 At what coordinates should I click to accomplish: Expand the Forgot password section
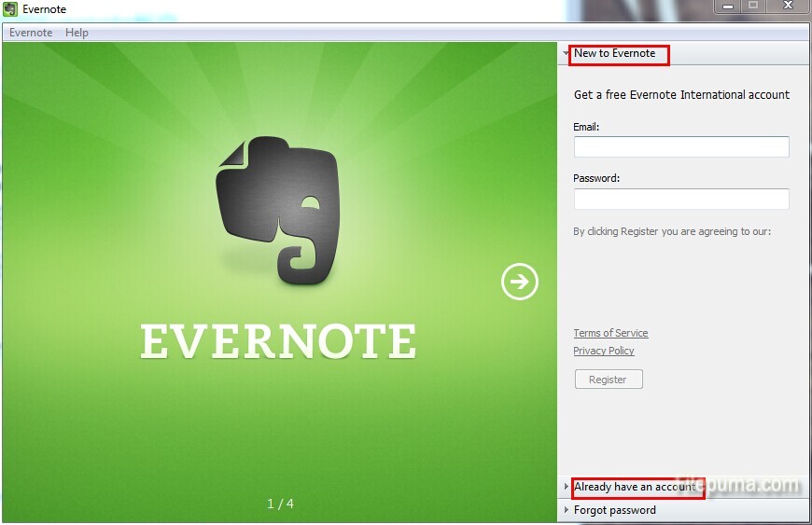pos(614,510)
